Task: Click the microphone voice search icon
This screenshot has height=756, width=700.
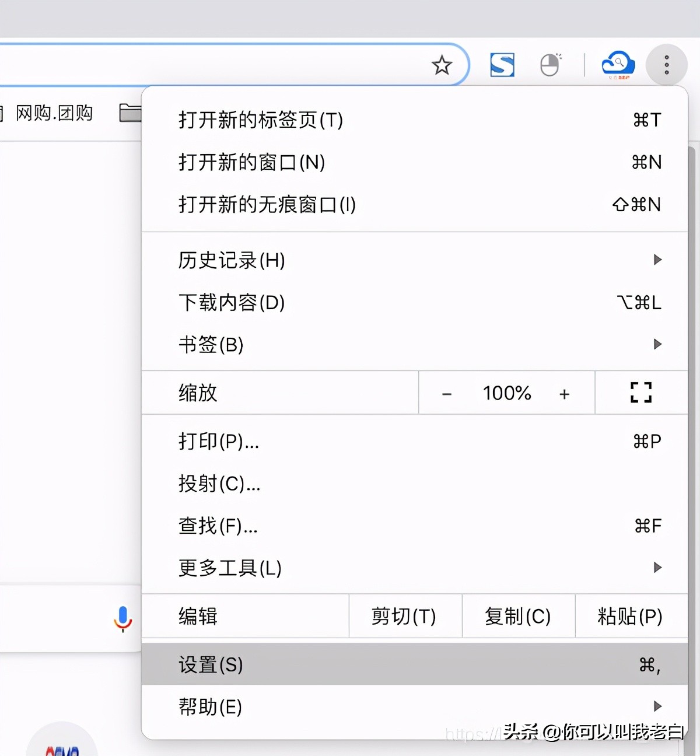Action: pos(123,617)
